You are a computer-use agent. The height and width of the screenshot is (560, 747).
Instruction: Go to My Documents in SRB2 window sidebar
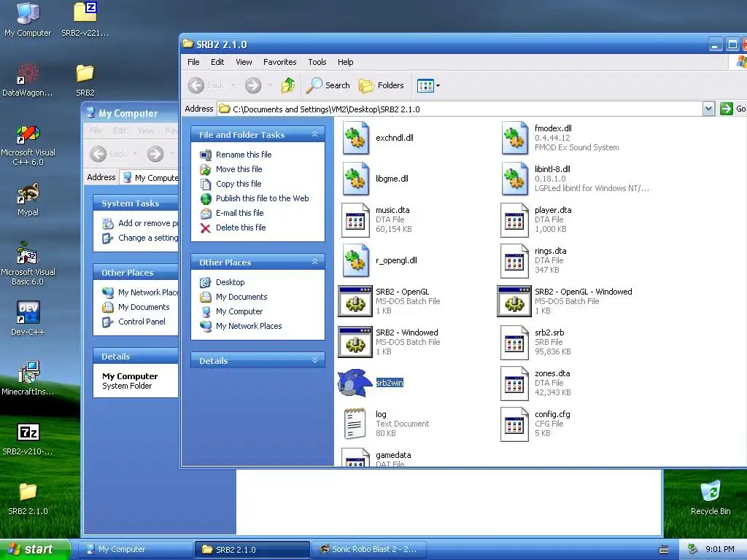[x=241, y=297]
